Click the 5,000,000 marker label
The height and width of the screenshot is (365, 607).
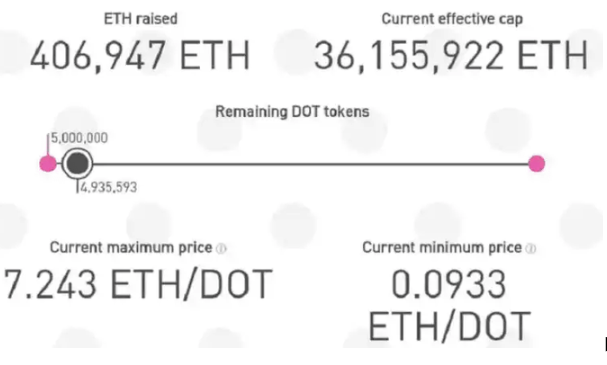(79, 138)
